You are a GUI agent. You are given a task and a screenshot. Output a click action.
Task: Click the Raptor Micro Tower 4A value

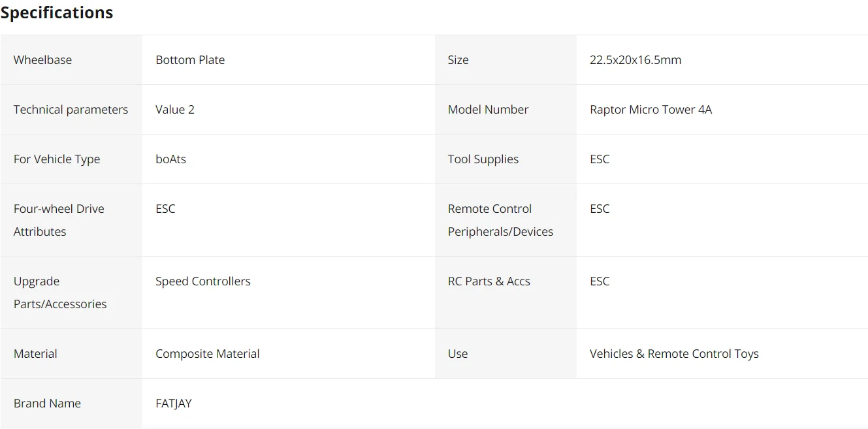coord(651,110)
